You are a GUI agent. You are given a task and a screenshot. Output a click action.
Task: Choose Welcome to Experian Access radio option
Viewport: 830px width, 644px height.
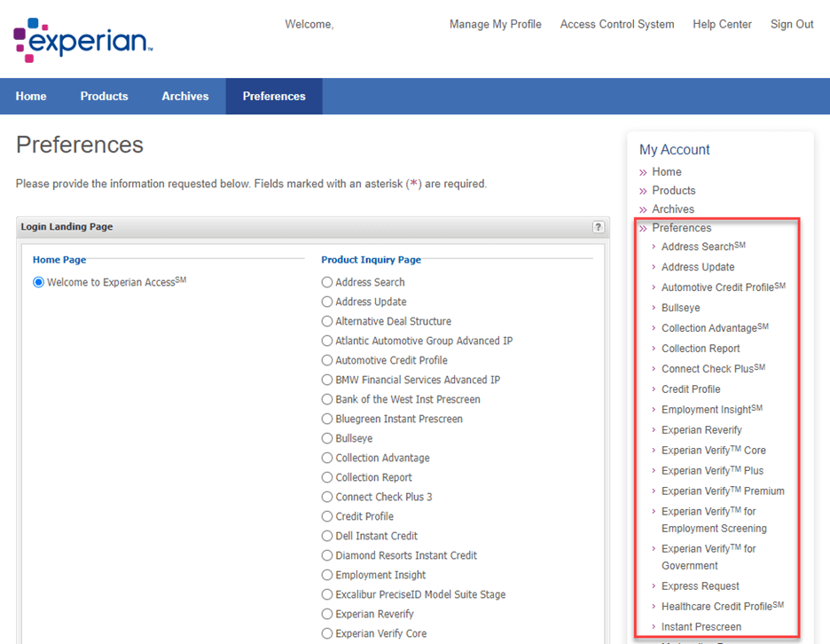pos(38,282)
